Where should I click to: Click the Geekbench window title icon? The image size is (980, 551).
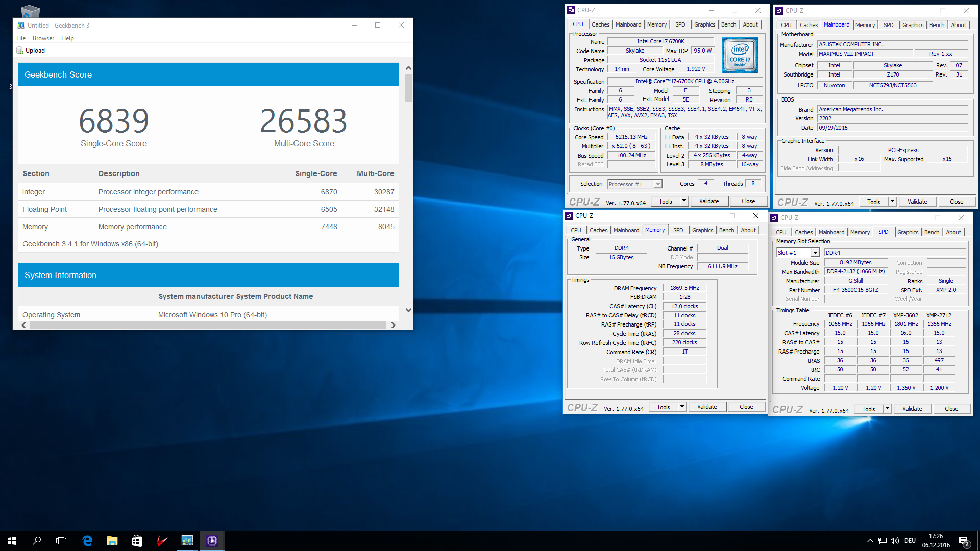pyautogui.click(x=21, y=25)
